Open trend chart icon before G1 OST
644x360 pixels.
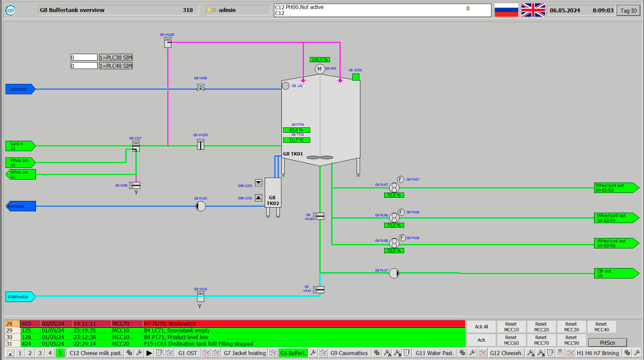169,353
